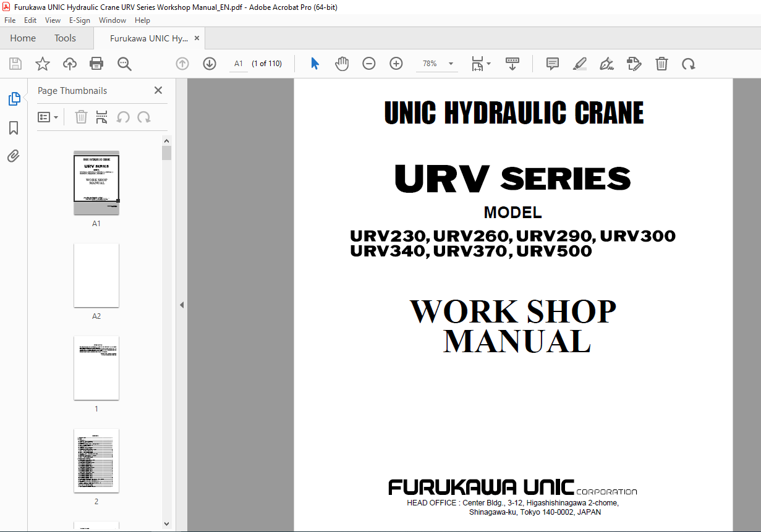Click the thumbnails scroll down arrow
This screenshot has width=761, height=532.
[167, 523]
